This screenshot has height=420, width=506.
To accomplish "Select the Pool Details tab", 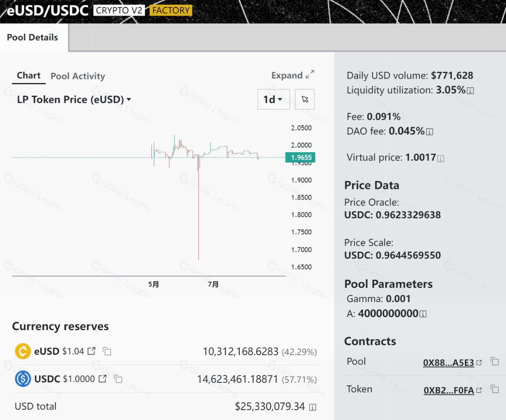I will click(x=32, y=38).
